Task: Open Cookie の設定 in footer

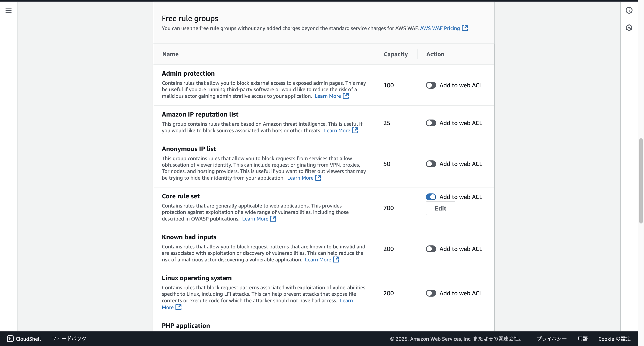Action: 614,339
